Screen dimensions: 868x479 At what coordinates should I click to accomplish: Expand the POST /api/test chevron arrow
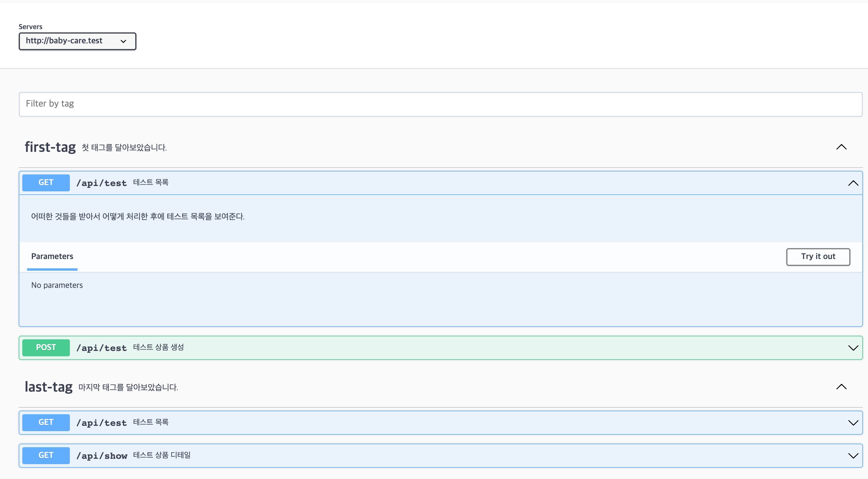(x=853, y=348)
